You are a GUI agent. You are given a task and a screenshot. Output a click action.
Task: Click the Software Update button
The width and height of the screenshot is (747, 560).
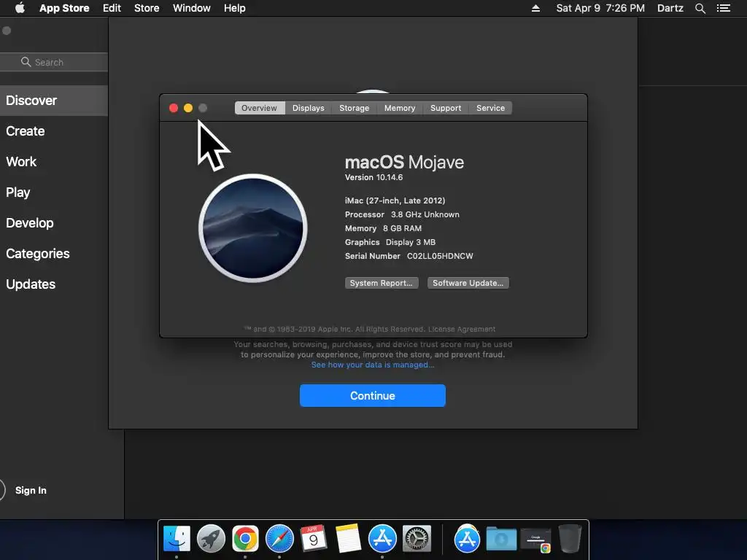(x=468, y=283)
